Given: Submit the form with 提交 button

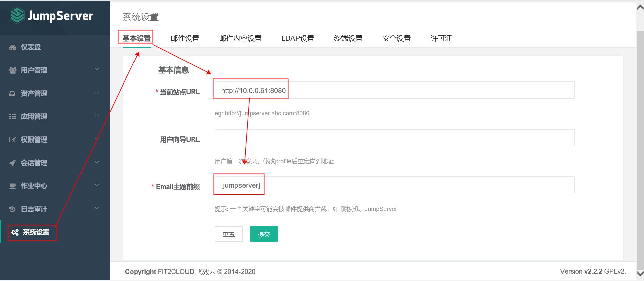Looking at the screenshot, I should (264, 234).
